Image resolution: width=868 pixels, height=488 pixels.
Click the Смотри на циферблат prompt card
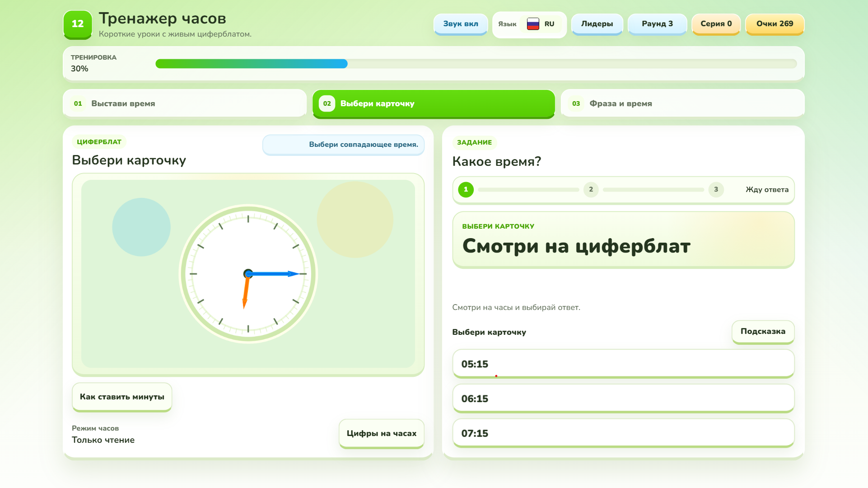623,240
